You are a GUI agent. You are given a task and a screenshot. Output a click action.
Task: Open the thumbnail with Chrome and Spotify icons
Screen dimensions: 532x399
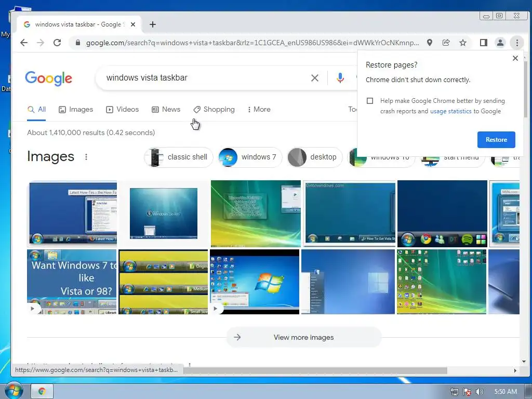(442, 214)
